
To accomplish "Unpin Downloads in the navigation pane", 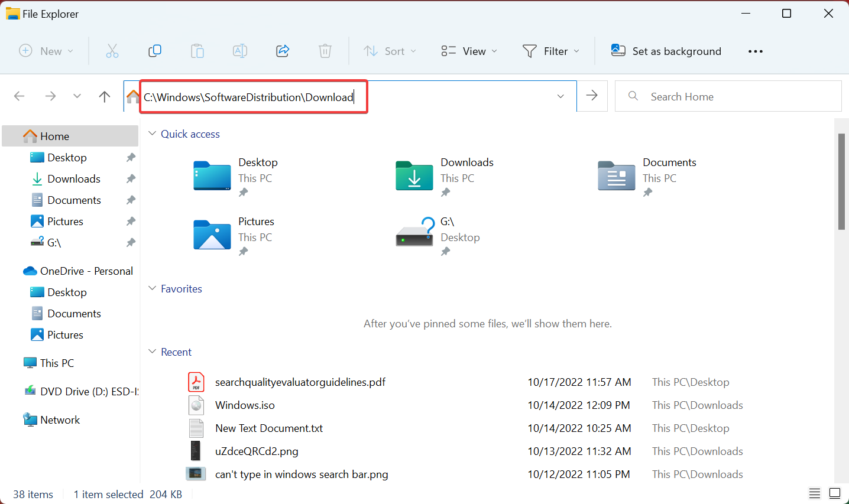I will click(x=131, y=179).
